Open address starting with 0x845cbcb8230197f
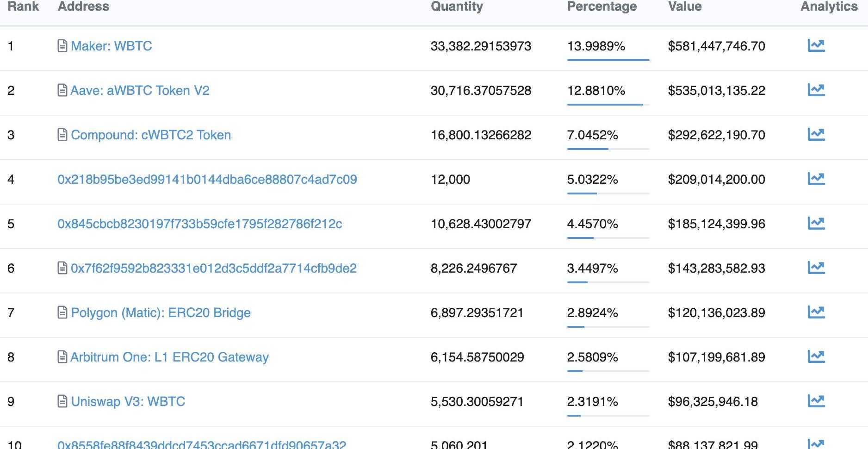The width and height of the screenshot is (868, 449). (199, 224)
